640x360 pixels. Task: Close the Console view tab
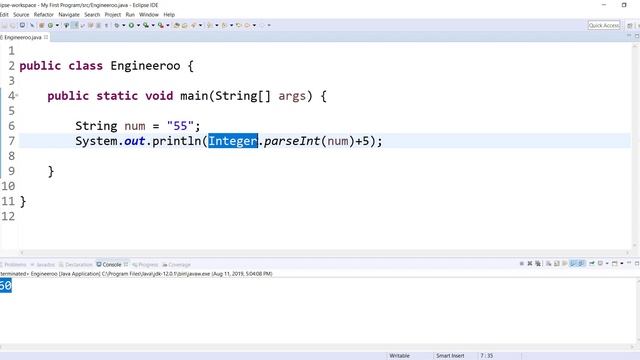point(126,264)
